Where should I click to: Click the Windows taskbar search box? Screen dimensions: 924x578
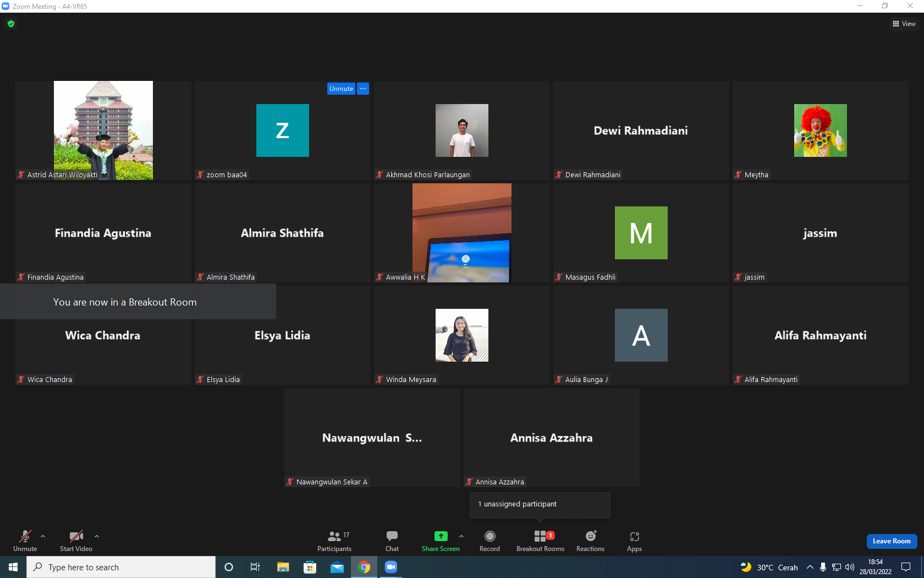121,567
